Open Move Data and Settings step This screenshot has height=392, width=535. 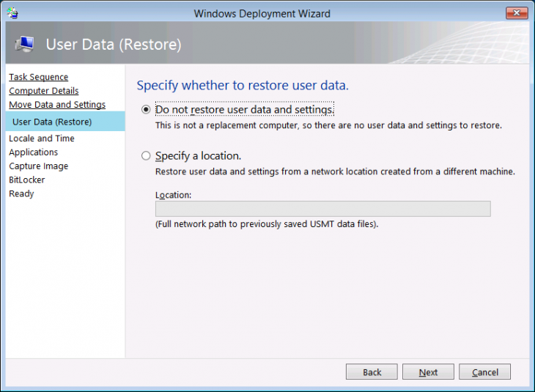pyautogui.click(x=57, y=105)
